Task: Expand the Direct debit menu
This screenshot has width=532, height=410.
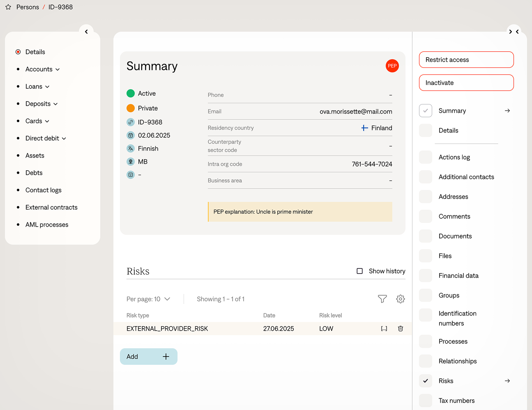Action: click(46, 138)
